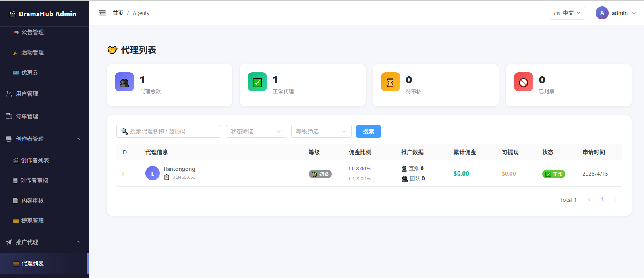Click the green $0.00 cumulative commission

pyautogui.click(x=461, y=174)
